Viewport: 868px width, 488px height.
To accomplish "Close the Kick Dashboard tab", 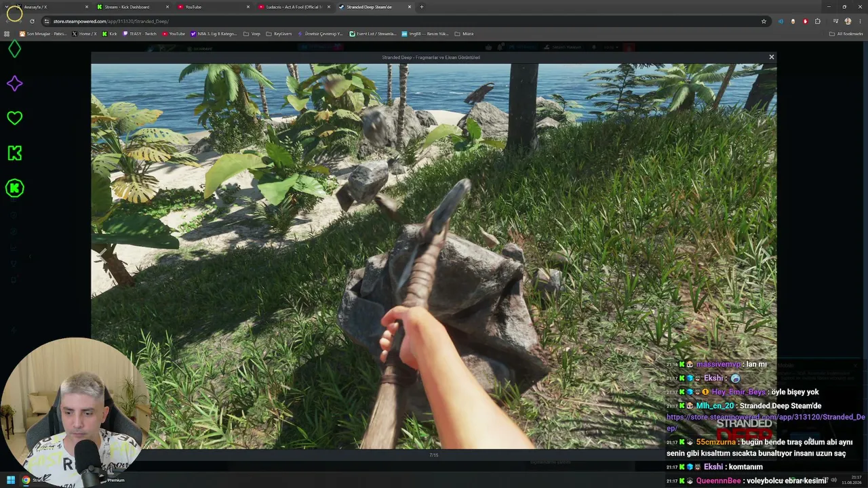I will click(167, 7).
